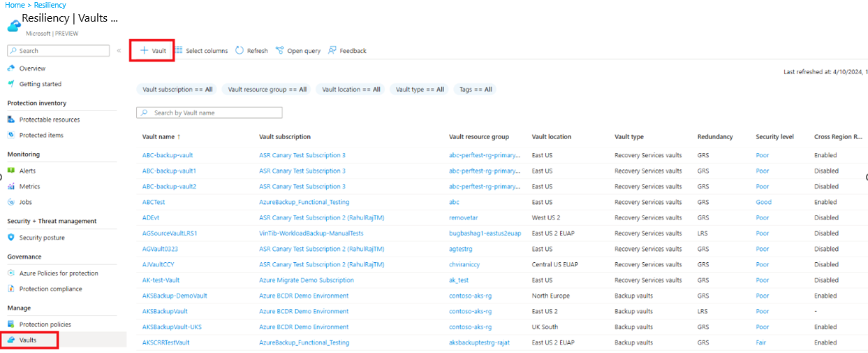The height and width of the screenshot is (353, 868).
Task: Click the Security posture shield icon
Action: coord(11,238)
